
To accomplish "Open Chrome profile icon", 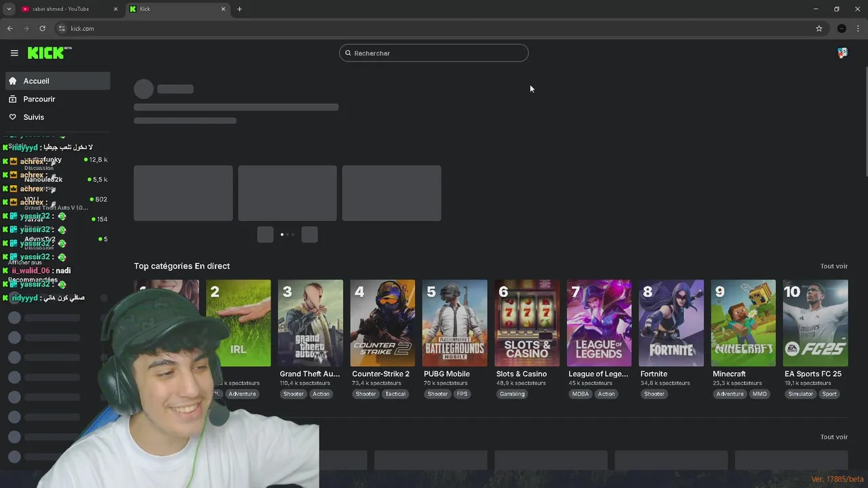I will pos(842,28).
